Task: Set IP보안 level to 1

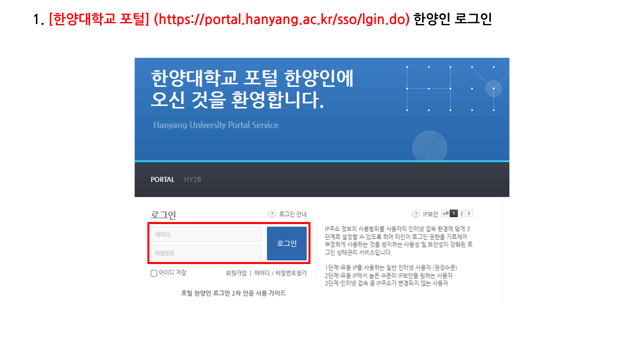Action: click(x=454, y=213)
